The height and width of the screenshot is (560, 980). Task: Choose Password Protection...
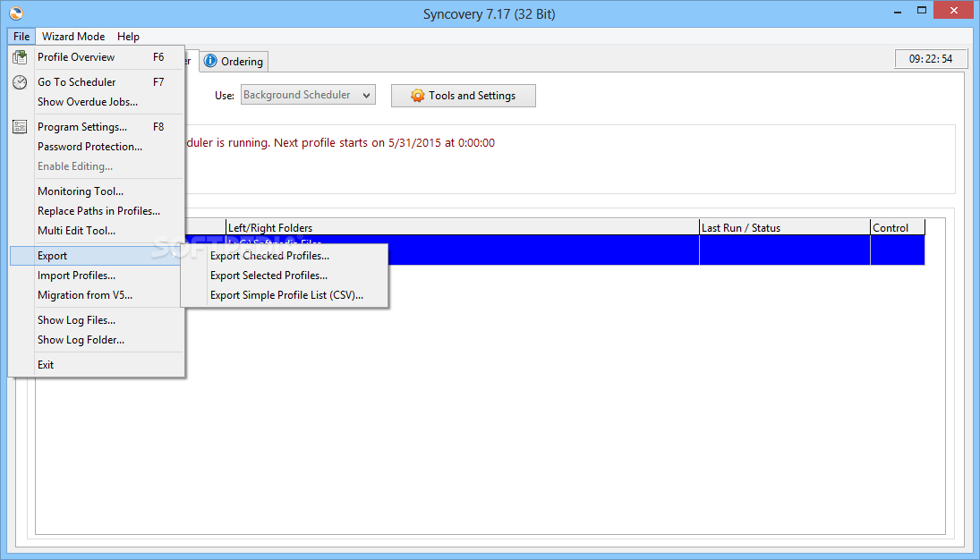click(x=97, y=146)
